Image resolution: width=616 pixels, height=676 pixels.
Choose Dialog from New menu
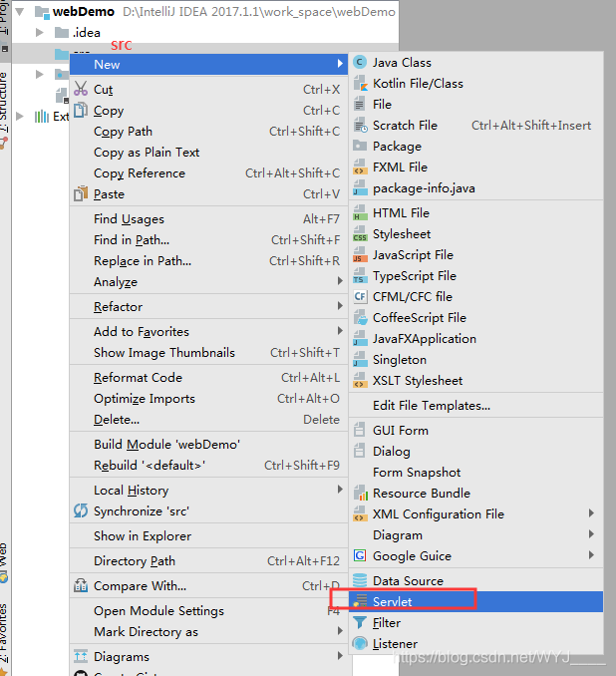click(475, 452)
